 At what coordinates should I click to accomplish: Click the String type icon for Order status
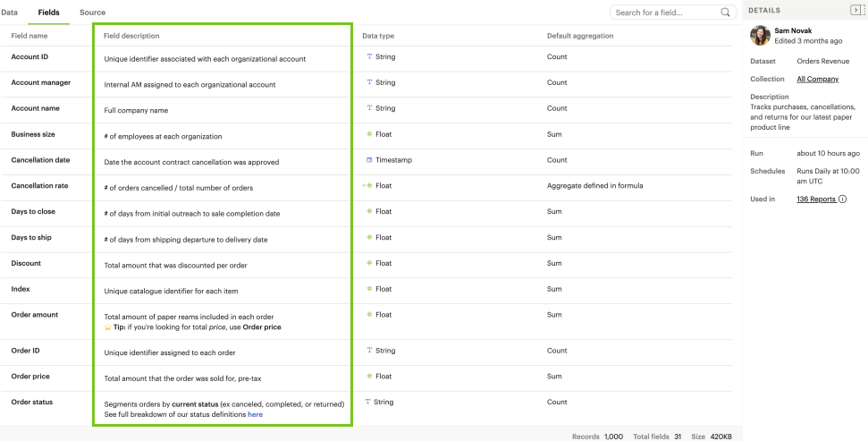367,402
